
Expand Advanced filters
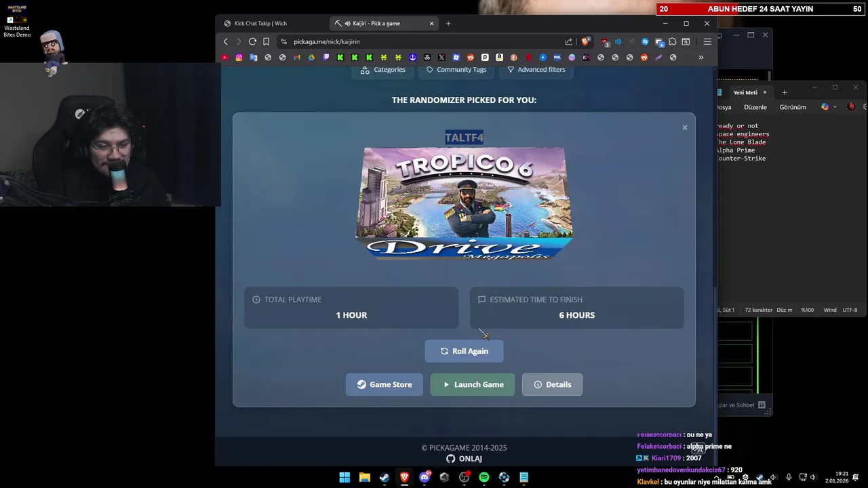(536, 70)
